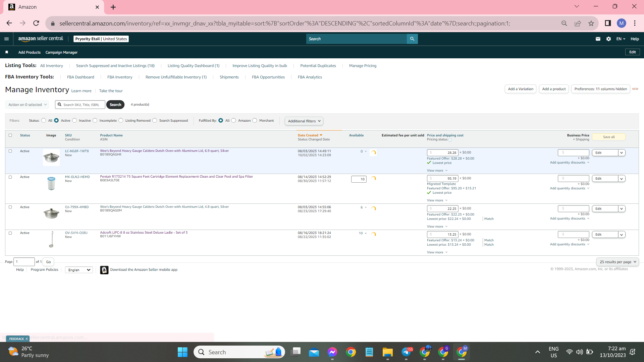
Task: Open the Mail app in taskbar
Action: point(314,352)
